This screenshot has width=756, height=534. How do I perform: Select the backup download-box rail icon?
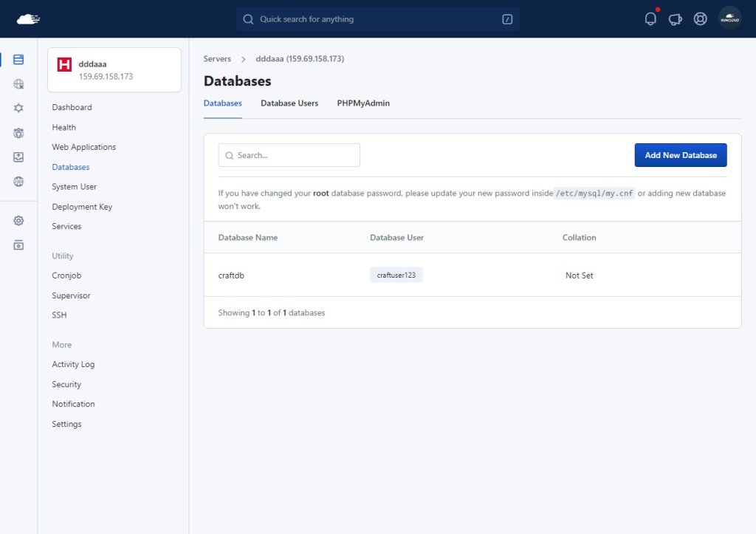coord(18,157)
